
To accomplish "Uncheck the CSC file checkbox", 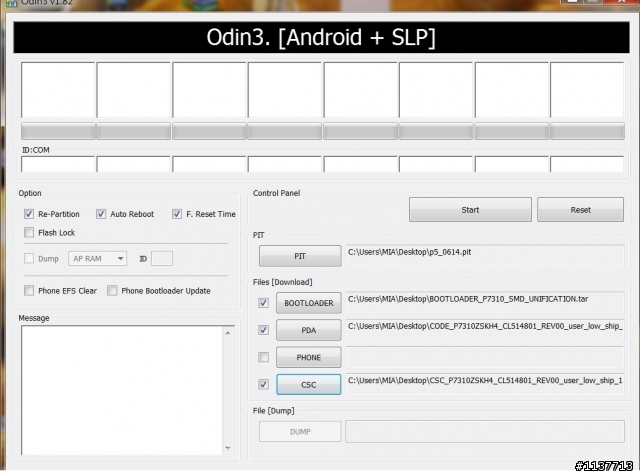I will pyautogui.click(x=264, y=385).
